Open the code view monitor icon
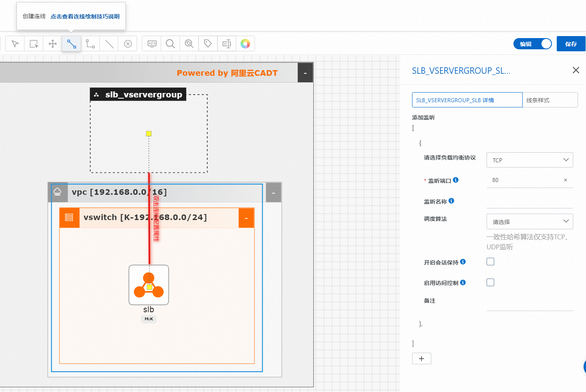The image size is (586, 392). click(152, 44)
